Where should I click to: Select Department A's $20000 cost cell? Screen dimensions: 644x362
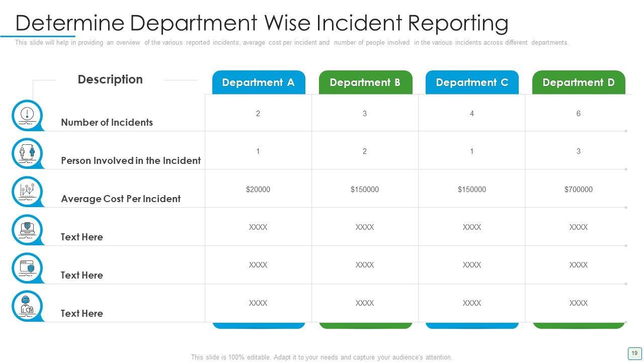[x=258, y=190]
